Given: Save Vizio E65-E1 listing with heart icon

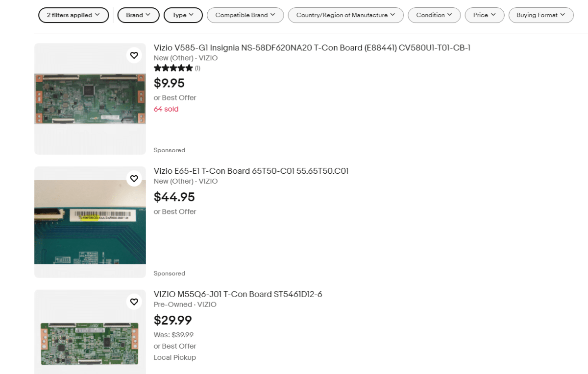Looking at the screenshot, I should pos(134,178).
